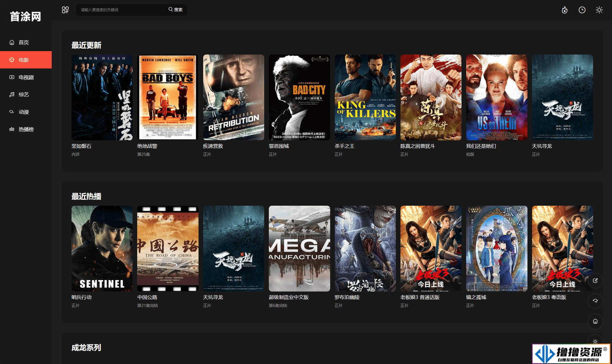Click the 罪恶围城 title link
The height and width of the screenshot is (364, 612).
[279, 146]
